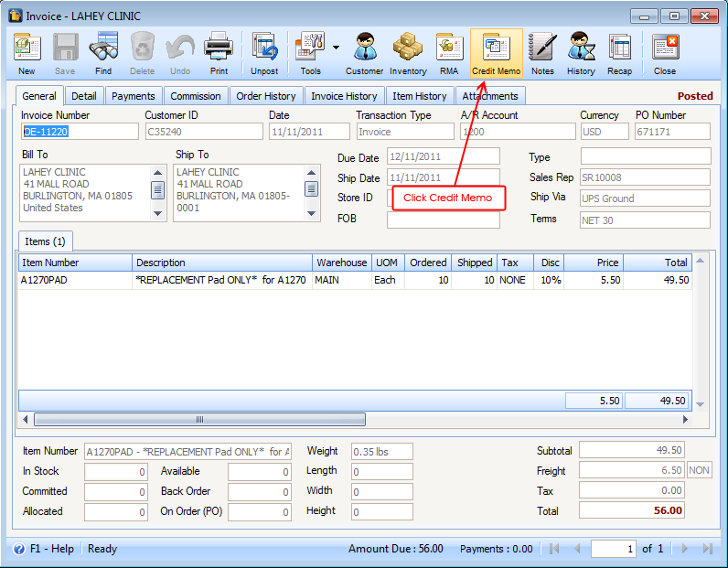Click Bill To scroll up arrow
The height and width of the screenshot is (568, 728).
point(158,172)
